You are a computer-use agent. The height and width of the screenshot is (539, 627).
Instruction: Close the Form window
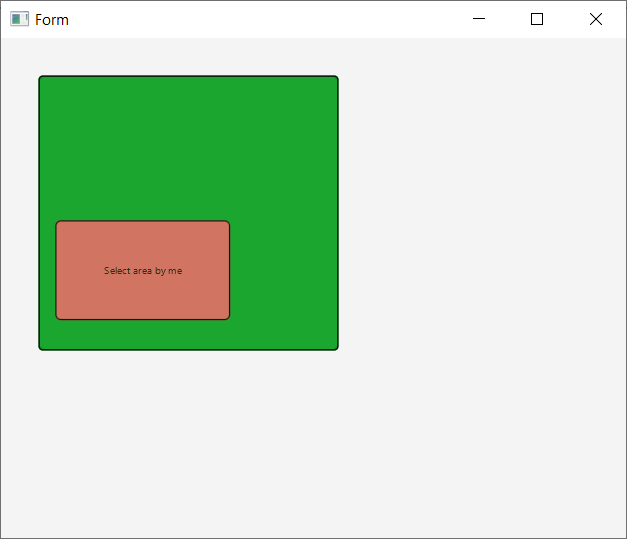596,19
